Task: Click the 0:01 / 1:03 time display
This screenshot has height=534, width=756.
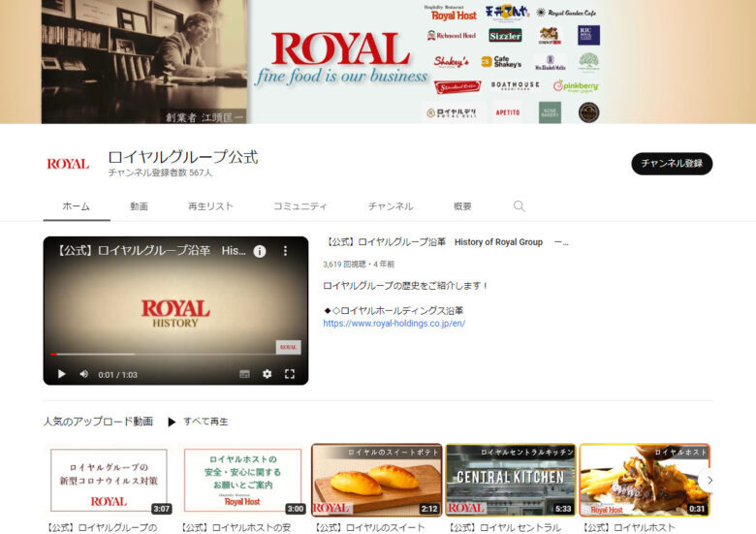Action: (x=117, y=374)
